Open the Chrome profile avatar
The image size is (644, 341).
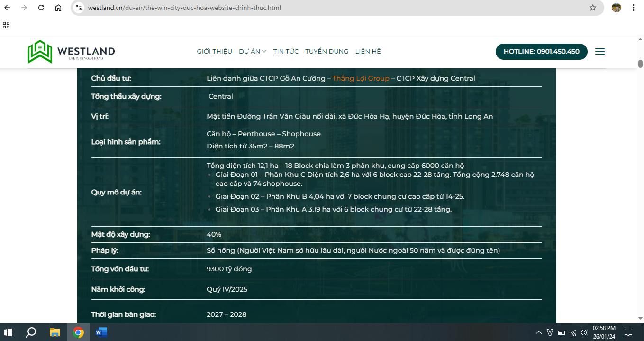(x=616, y=8)
